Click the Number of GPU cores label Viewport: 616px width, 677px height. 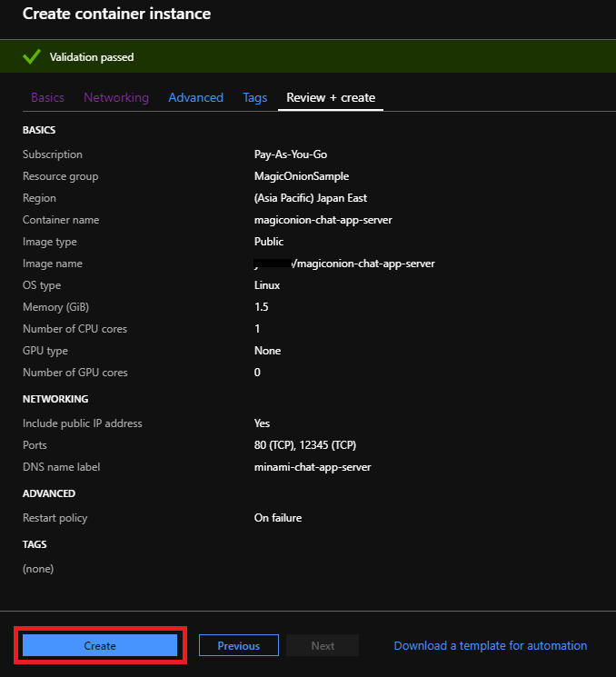click(x=75, y=373)
